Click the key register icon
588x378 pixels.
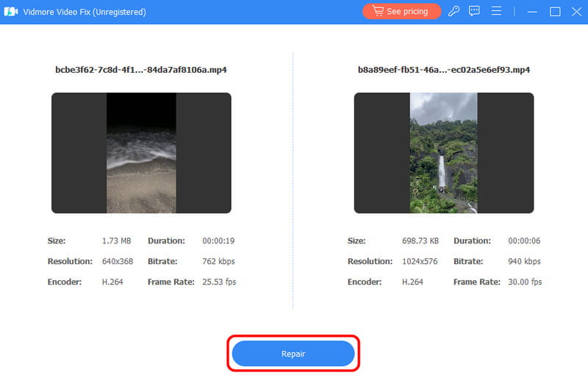[454, 12]
